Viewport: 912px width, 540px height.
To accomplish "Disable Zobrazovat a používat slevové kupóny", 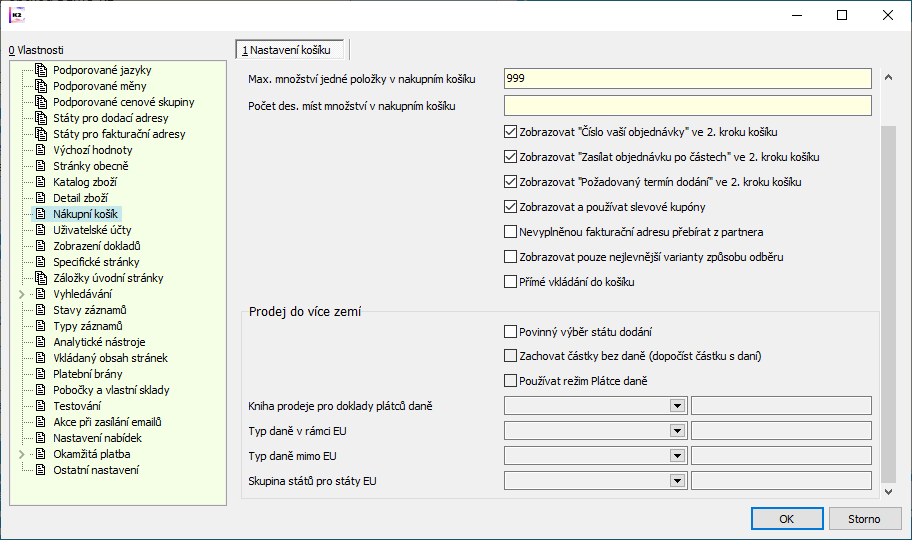I will pyautogui.click(x=510, y=207).
